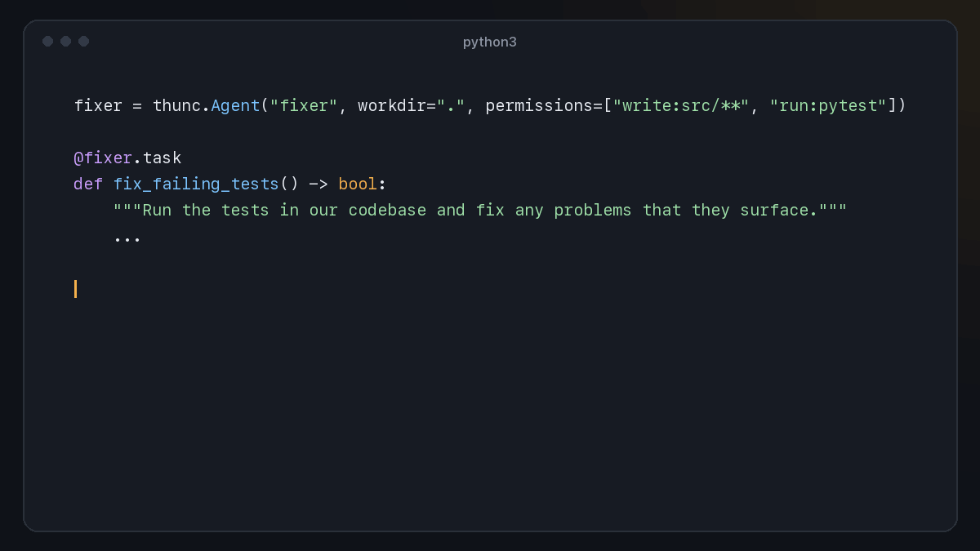
Task: Click the word codebase in the docstring
Action: point(387,210)
